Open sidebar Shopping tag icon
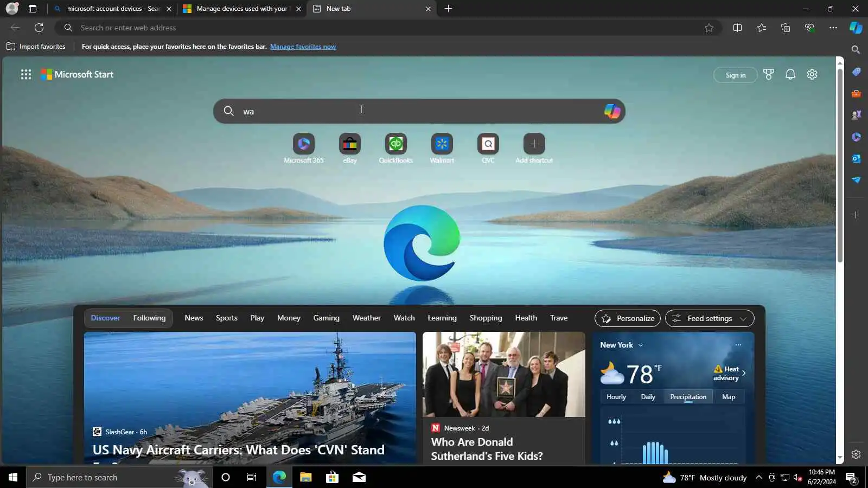This screenshot has width=868, height=488. 856,72
